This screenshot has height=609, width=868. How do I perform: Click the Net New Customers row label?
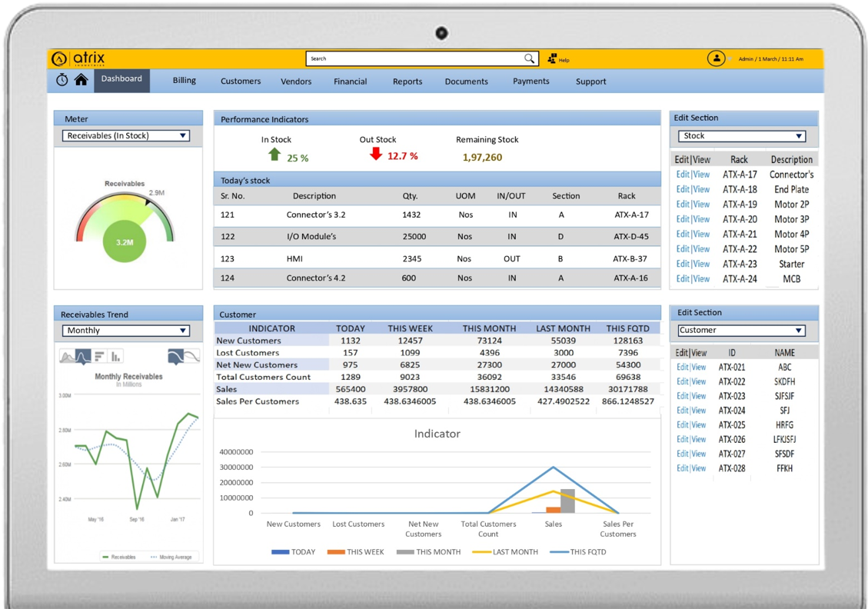point(257,364)
